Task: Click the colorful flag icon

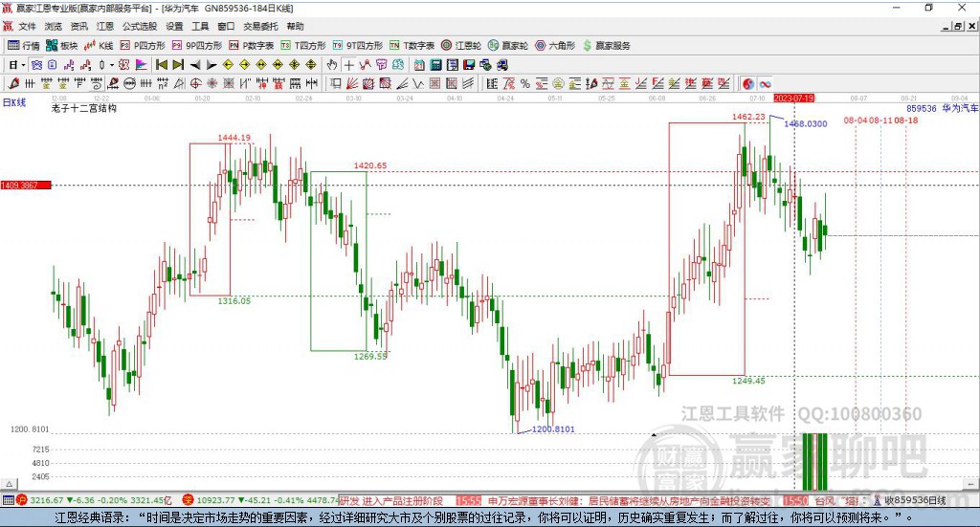Action: click(x=142, y=65)
